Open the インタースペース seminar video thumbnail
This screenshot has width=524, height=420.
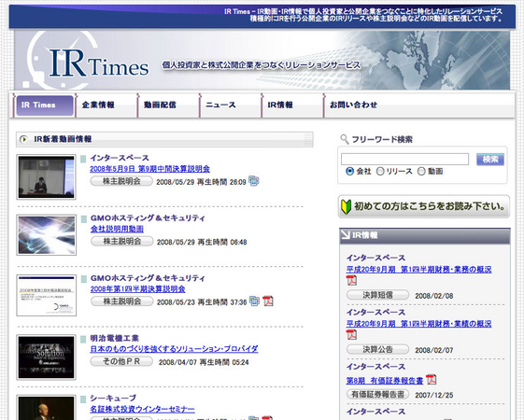[46, 177]
